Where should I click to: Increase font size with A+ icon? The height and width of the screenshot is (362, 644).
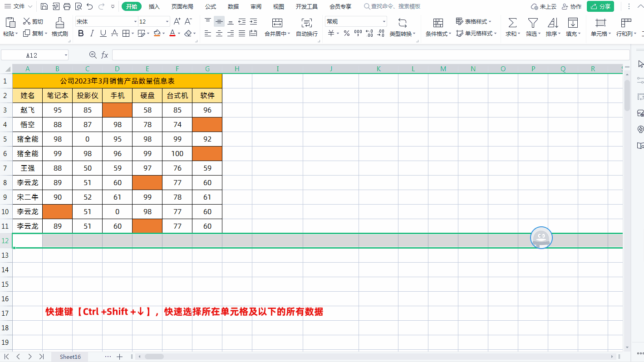(x=177, y=21)
